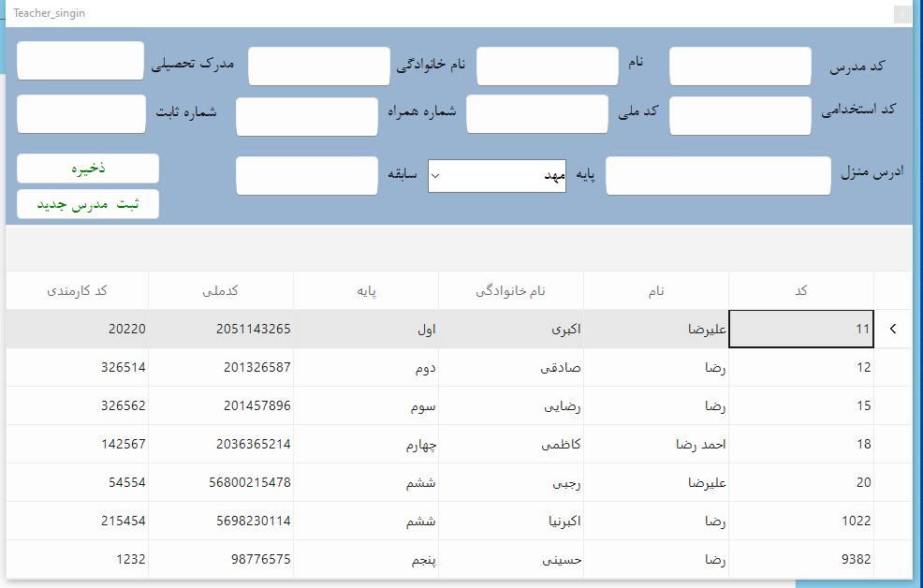This screenshot has height=588, width=923.
Task: Open the پایه grade dropdown
Action: point(497,175)
